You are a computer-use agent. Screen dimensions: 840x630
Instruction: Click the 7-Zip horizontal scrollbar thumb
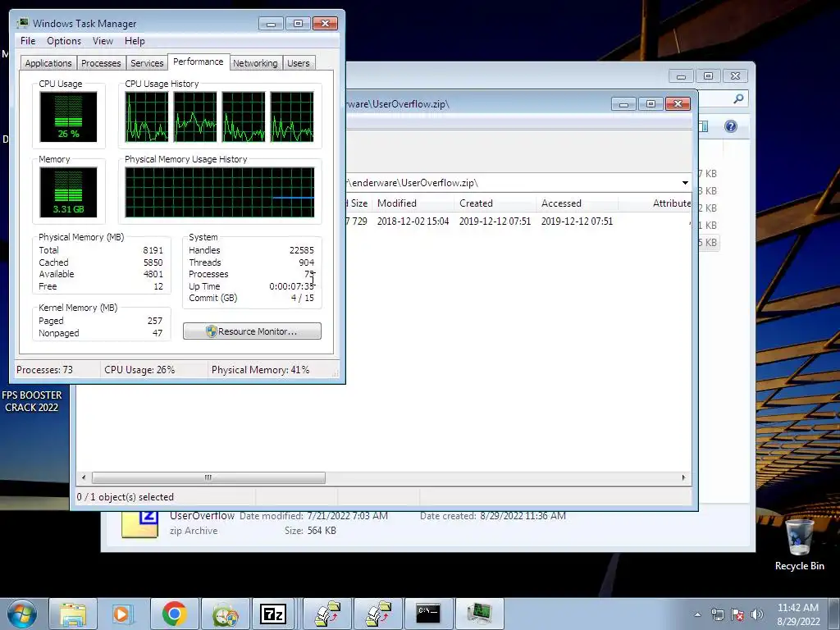tap(208, 477)
